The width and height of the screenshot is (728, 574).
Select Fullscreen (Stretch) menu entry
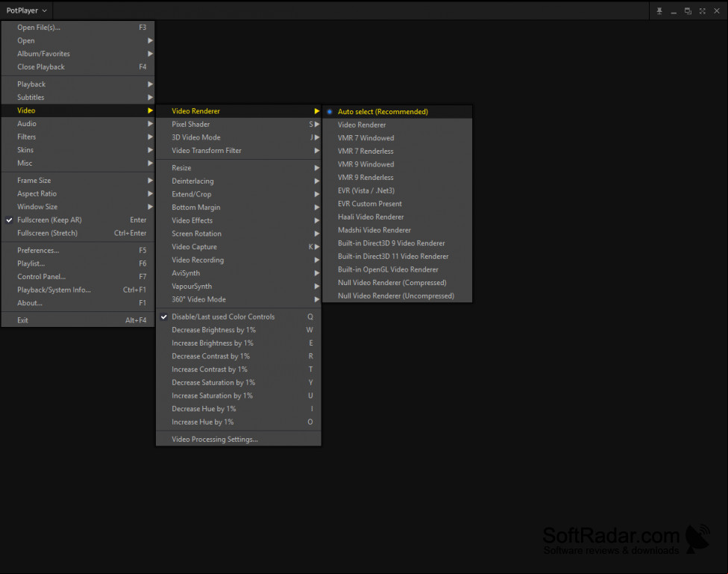pos(78,233)
